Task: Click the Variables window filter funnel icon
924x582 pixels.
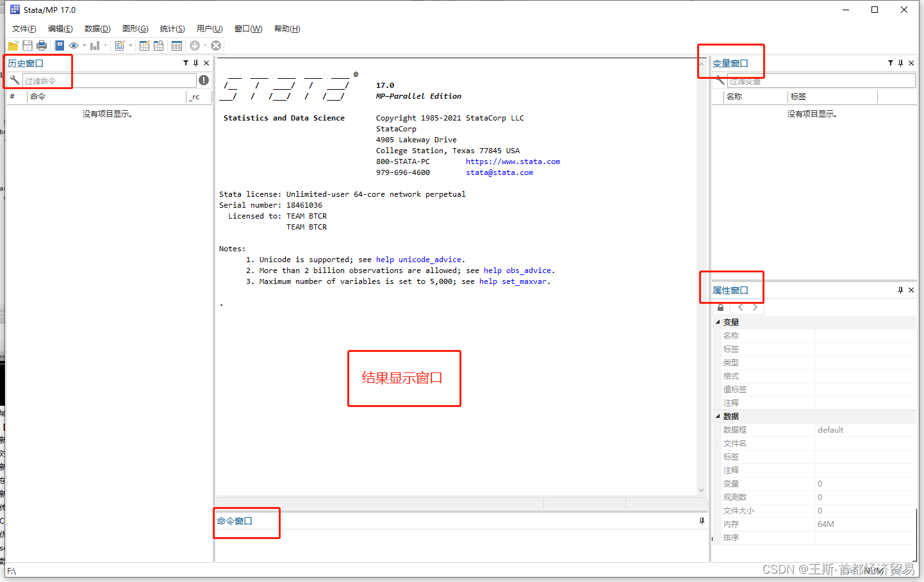Action: [x=891, y=63]
